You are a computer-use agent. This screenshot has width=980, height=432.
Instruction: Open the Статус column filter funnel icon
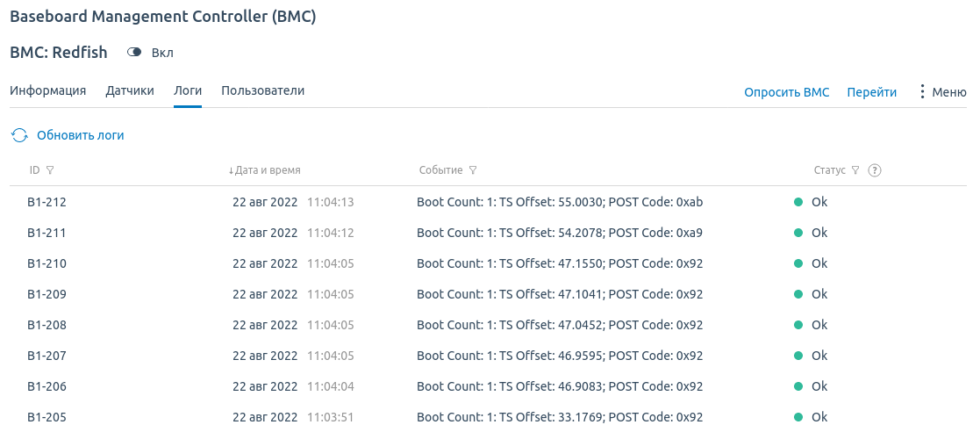855,170
